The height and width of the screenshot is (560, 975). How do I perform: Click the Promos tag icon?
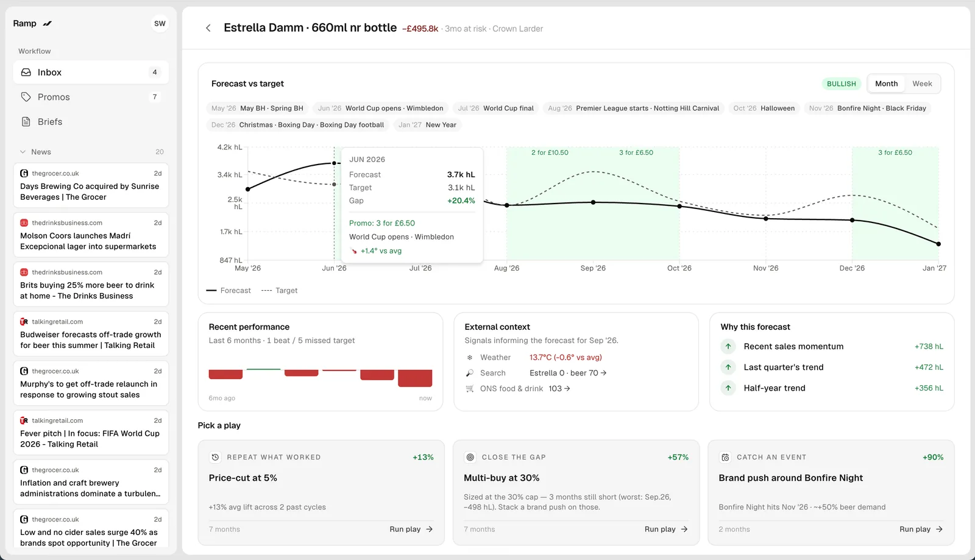(26, 97)
